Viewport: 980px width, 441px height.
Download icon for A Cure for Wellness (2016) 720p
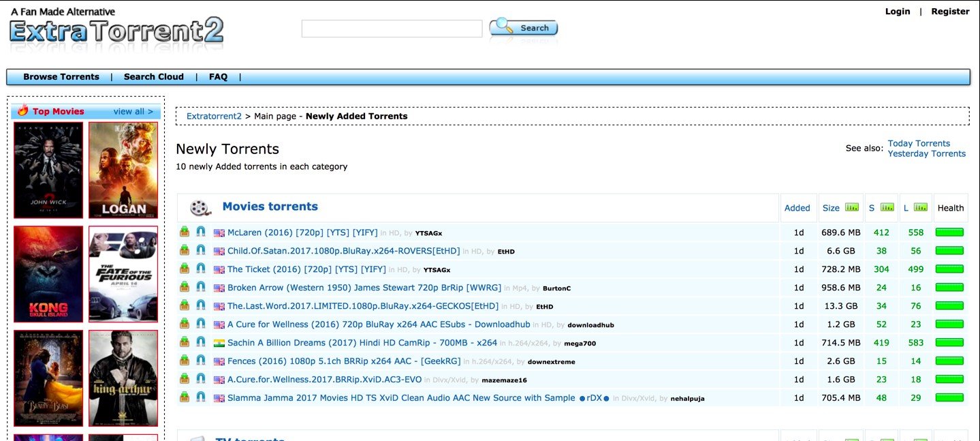[185, 324]
